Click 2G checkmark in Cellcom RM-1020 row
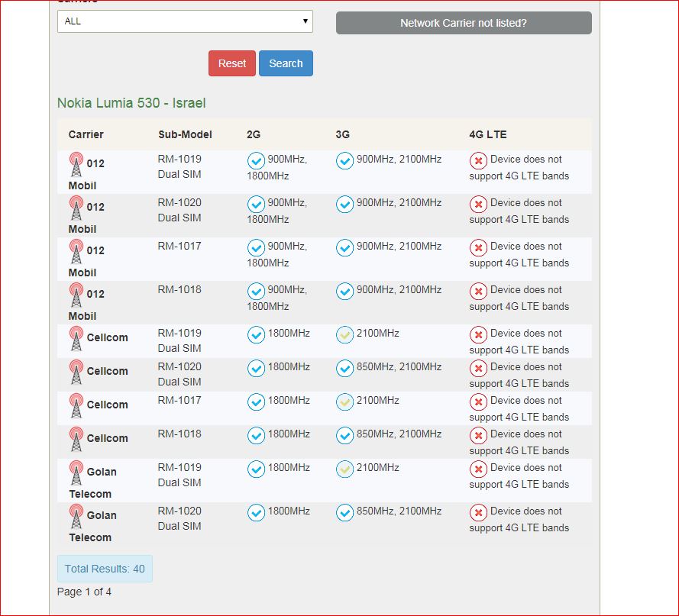The width and height of the screenshot is (679, 616). (256, 369)
